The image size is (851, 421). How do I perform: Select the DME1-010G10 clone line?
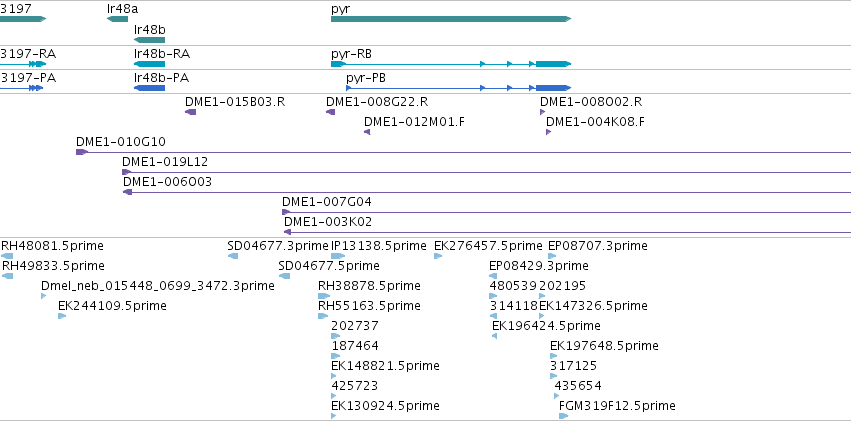463,152
